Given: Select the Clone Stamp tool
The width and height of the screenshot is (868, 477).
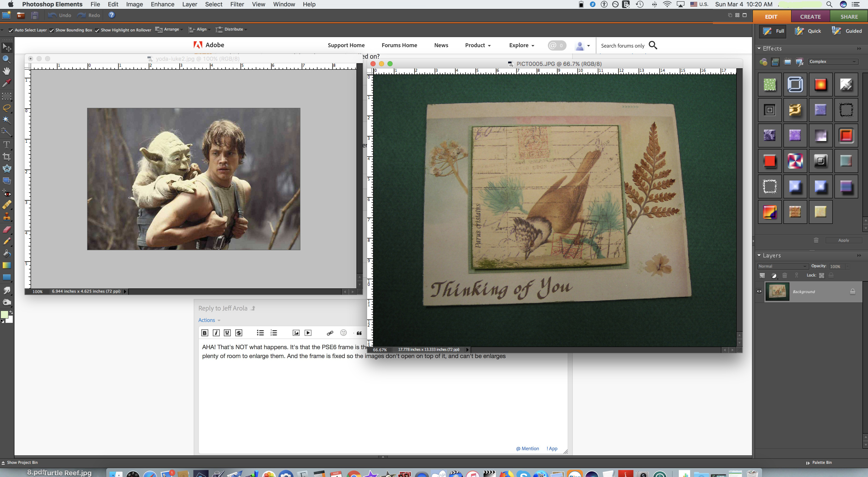Looking at the screenshot, I should [7, 217].
